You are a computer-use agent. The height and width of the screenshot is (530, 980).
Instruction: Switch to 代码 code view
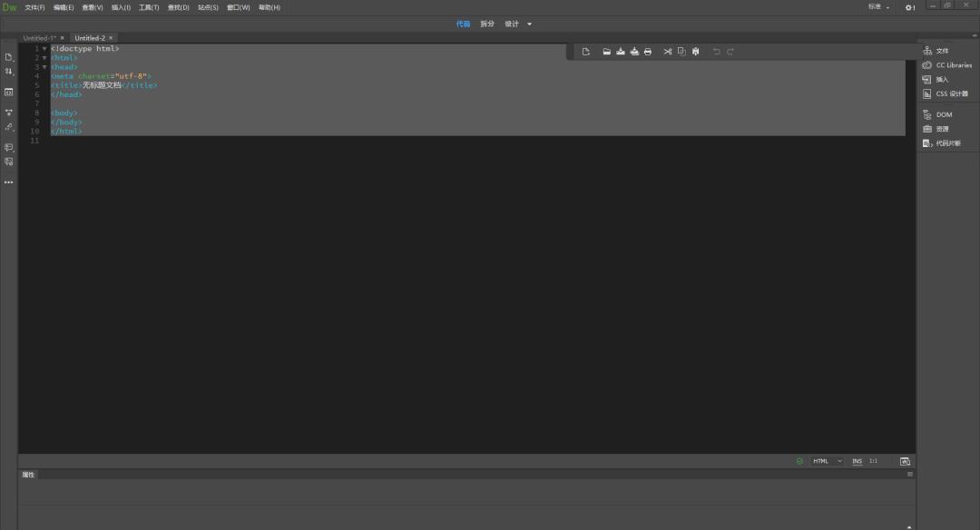[x=463, y=25]
